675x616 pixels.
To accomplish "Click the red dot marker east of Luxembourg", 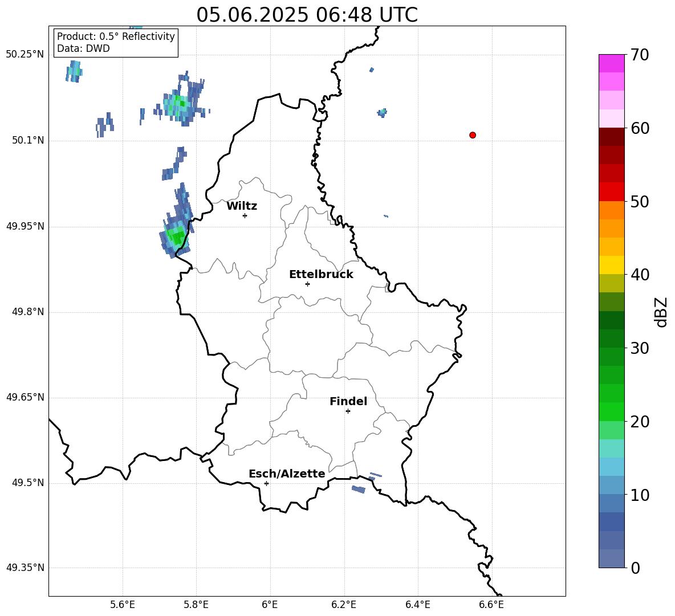I will (472, 135).
